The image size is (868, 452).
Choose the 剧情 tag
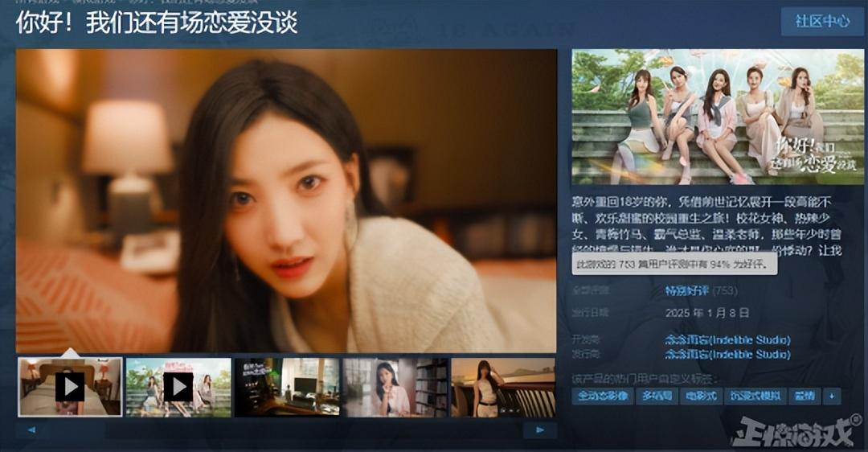804,396
